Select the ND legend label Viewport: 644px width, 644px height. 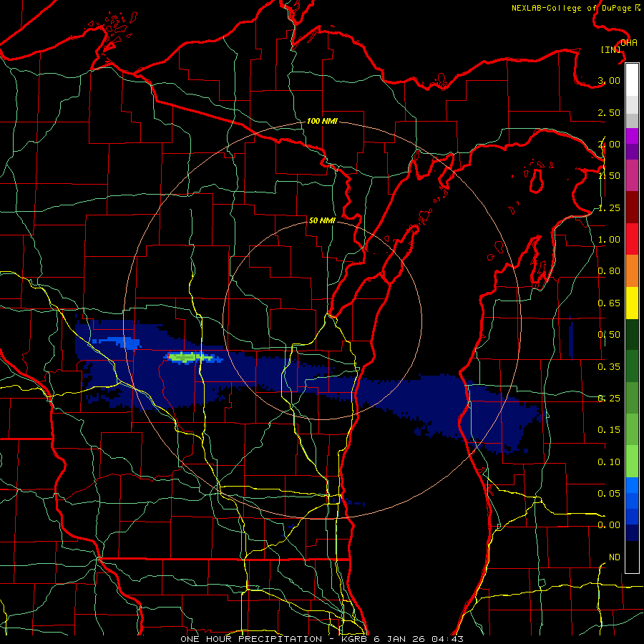(x=615, y=557)
